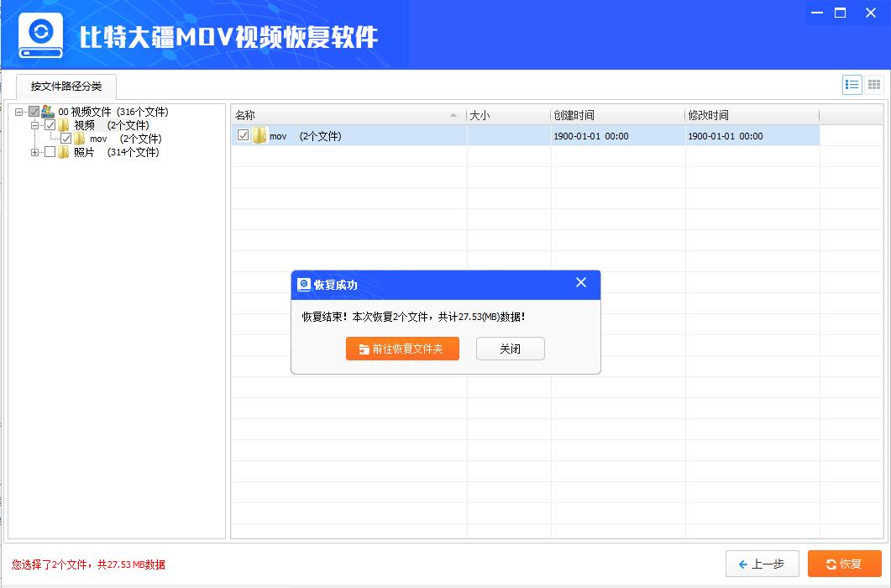Sort by the 大小 column header
Image resolution: width=891 pixels, height=588 pixels.
coord(508,115)
